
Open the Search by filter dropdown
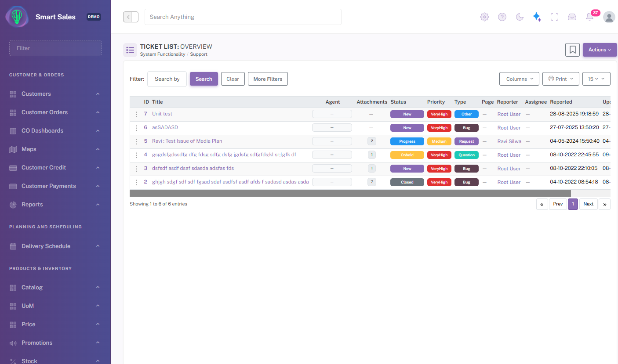click(x=167, y=79)
